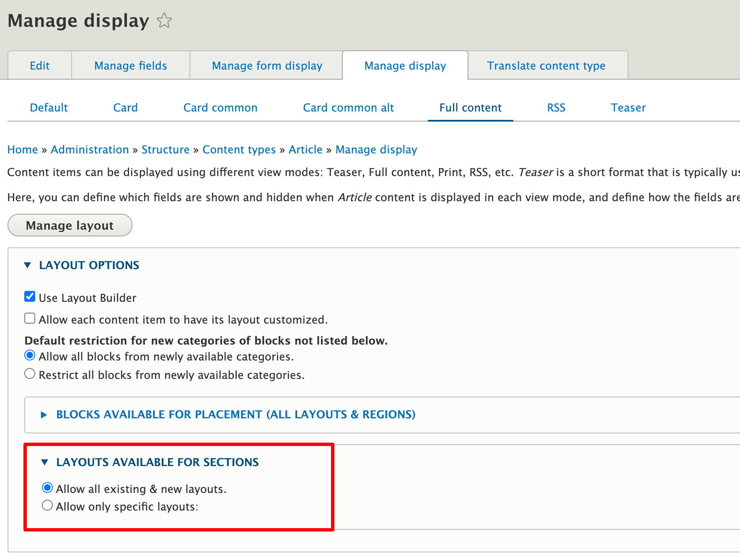Choose Allow only specific layouts option
This screenshot has width=740, height=560.
tap(47, 505)
